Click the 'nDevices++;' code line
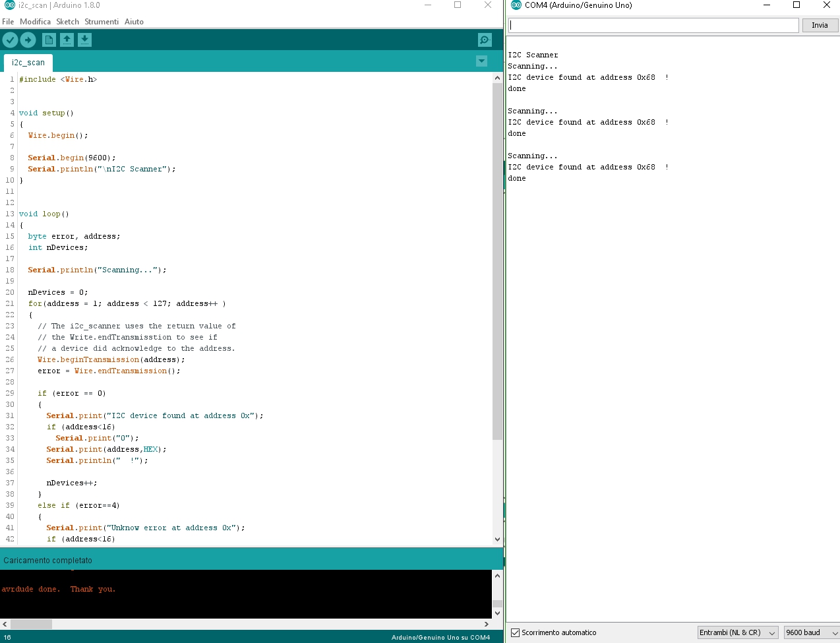The height and width of the screenshot is (643, 840). [71, 483]
